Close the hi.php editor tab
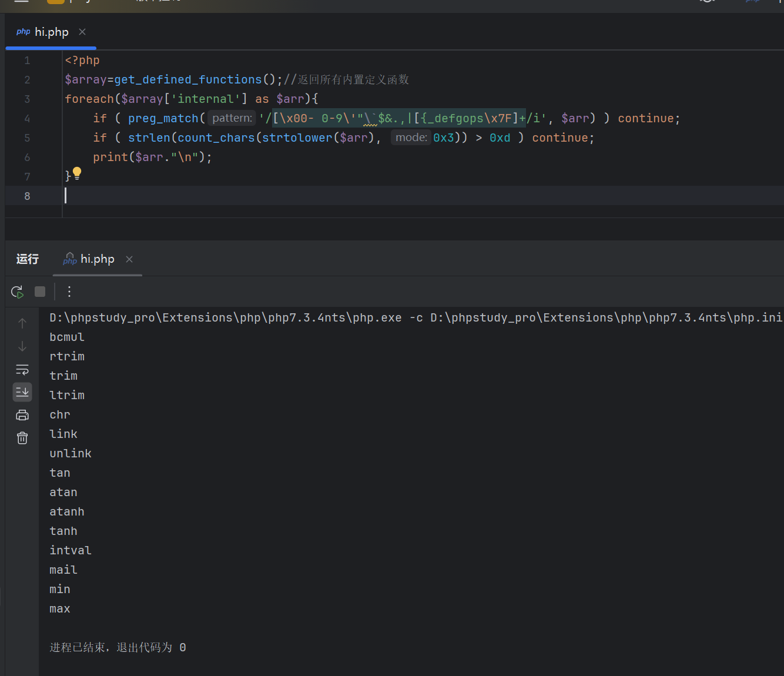The height and width of the screenshot is (676, 784). tap(82, 32)
